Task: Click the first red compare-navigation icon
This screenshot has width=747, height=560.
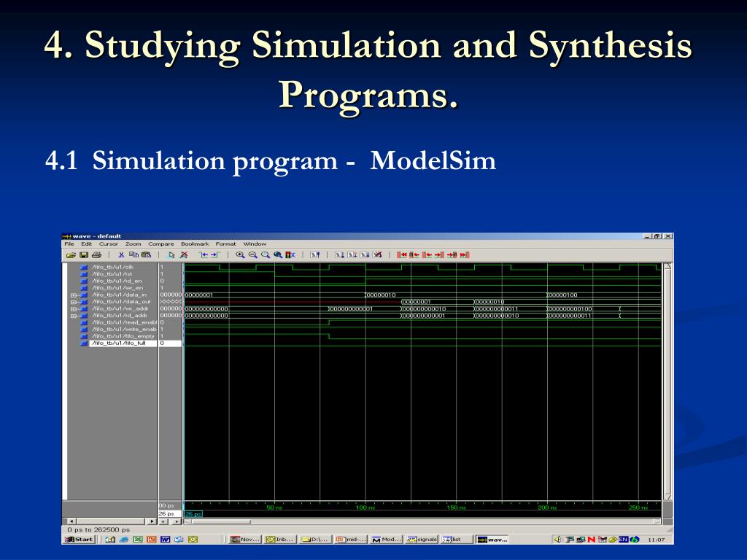Action: (402, 254)
